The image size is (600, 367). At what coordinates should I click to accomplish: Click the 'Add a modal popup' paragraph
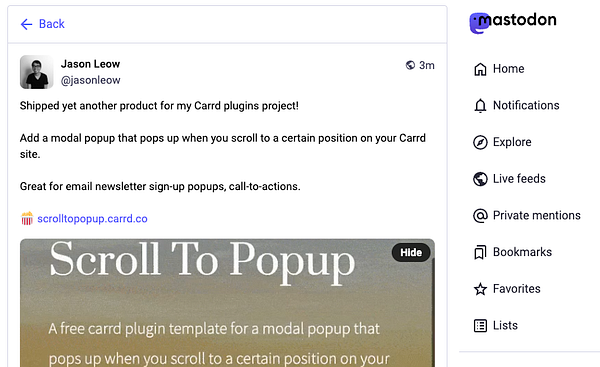click(223, 146)
